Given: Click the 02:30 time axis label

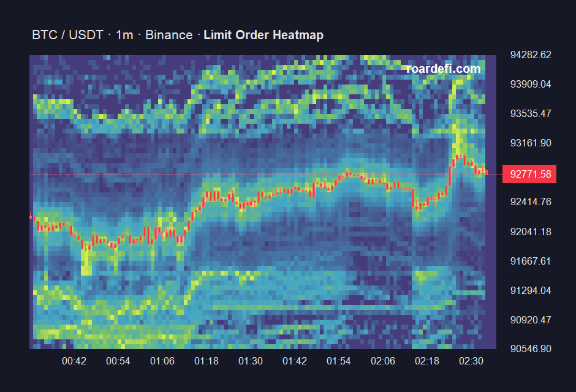Looking at the screenshot, I should click(x=471, y=361).
